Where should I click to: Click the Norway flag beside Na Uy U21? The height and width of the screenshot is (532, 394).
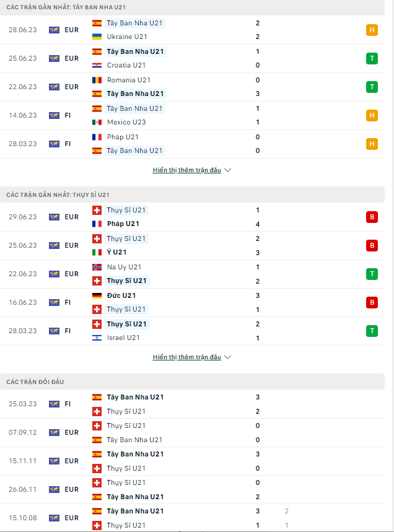(95, 267)
